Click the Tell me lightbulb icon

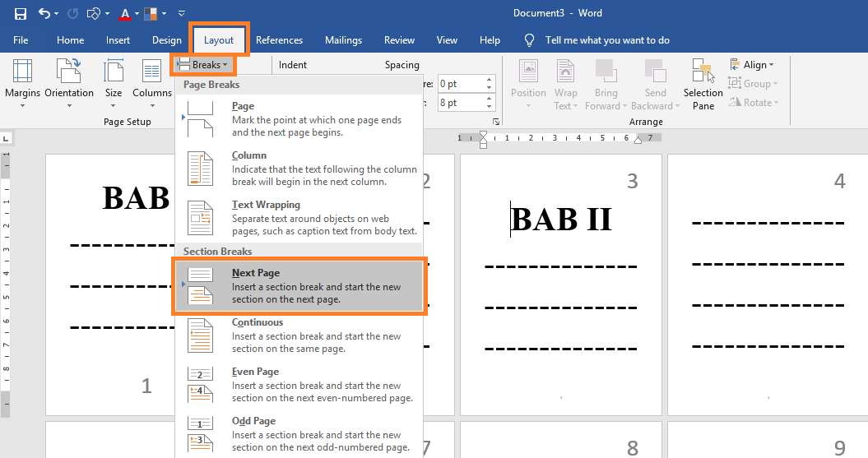pyautogui.click(x=529, y=39)
